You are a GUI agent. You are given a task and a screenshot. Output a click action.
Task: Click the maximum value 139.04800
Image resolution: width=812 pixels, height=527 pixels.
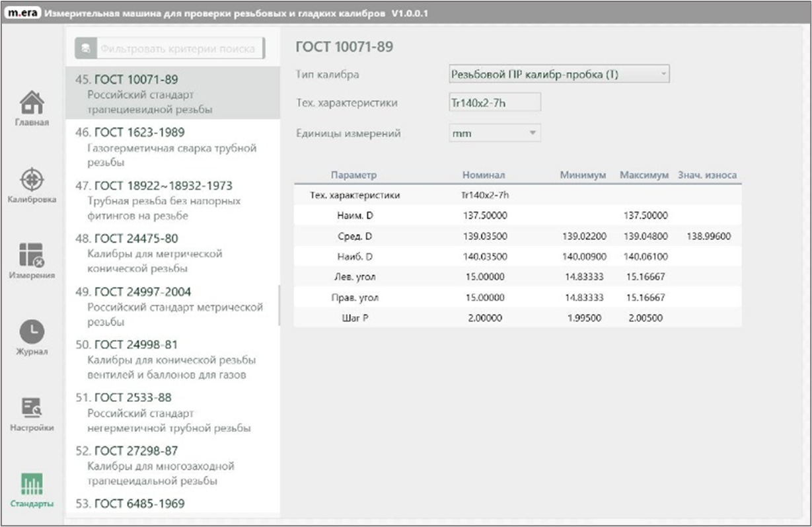tap(644, 236)
